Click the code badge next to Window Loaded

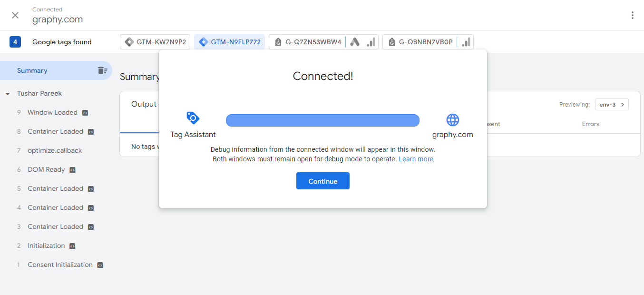tap(85, 113)
